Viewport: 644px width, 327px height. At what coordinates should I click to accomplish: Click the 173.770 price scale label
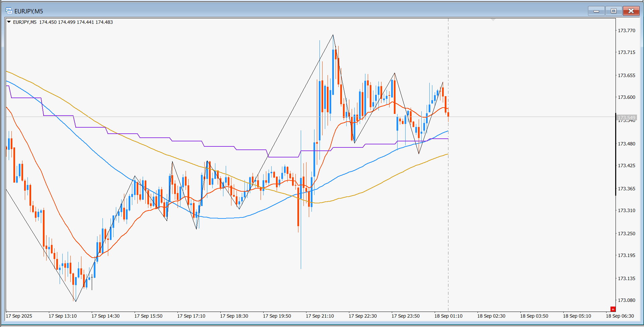tap(626, 30)
